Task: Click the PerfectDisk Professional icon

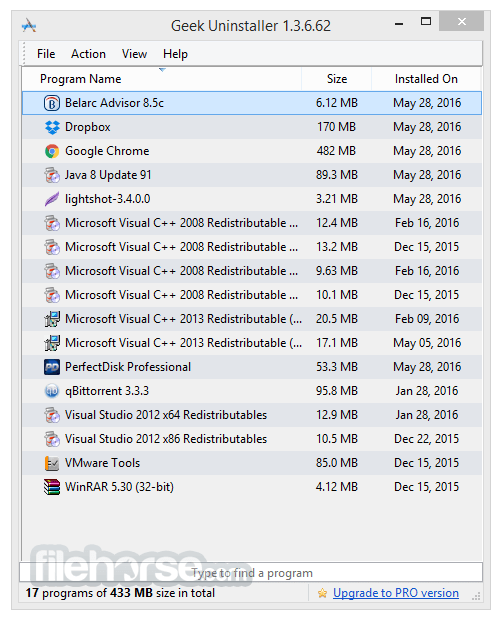Action: pyautogui.click(x=52, y=367)
